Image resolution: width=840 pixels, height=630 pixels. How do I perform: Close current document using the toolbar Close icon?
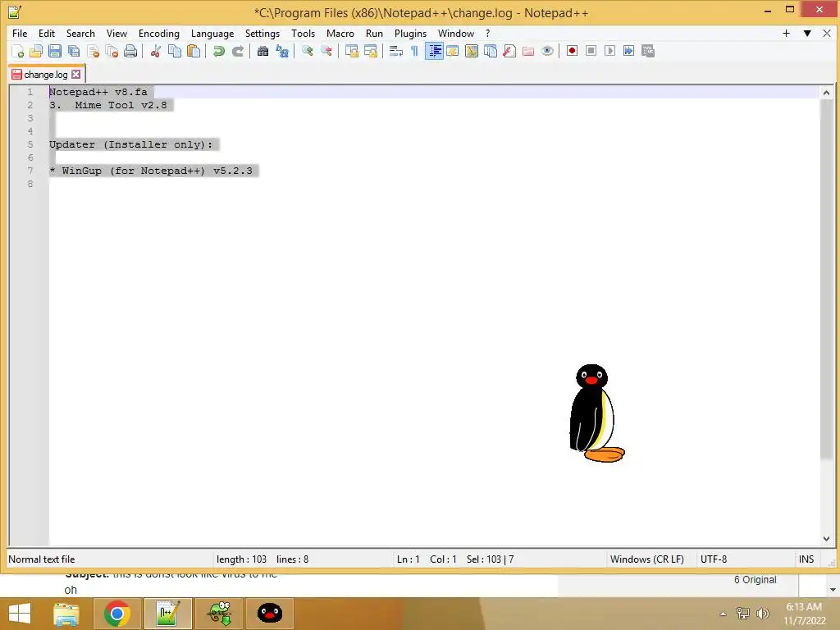[x=93, y=51]
